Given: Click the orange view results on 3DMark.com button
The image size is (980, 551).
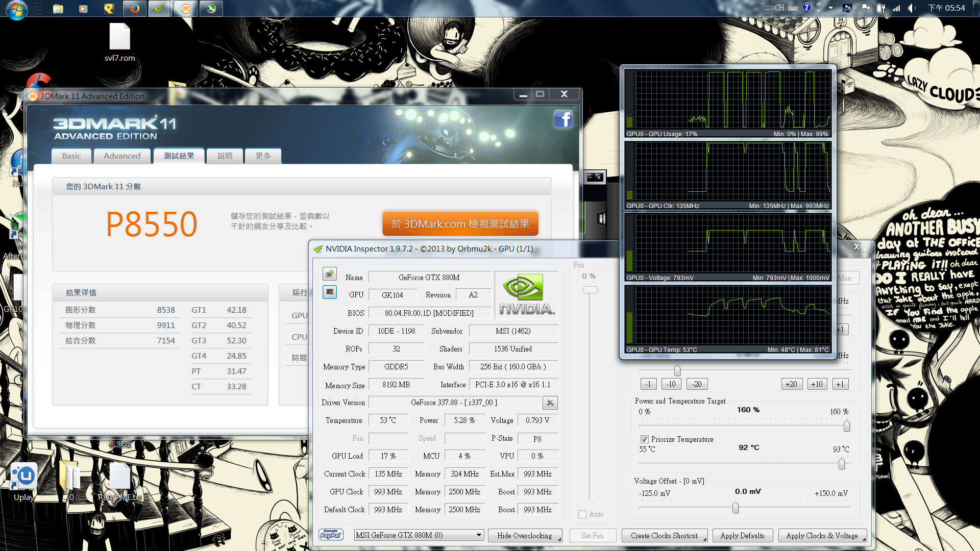Looking at the screenshot, I should [460, 224].
